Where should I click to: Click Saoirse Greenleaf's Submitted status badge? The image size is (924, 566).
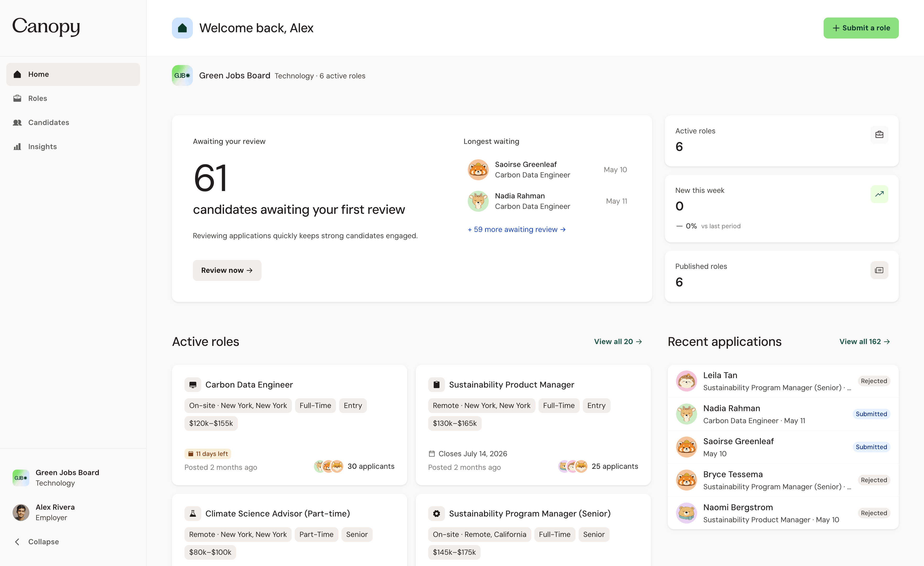(x=871, y=447)
